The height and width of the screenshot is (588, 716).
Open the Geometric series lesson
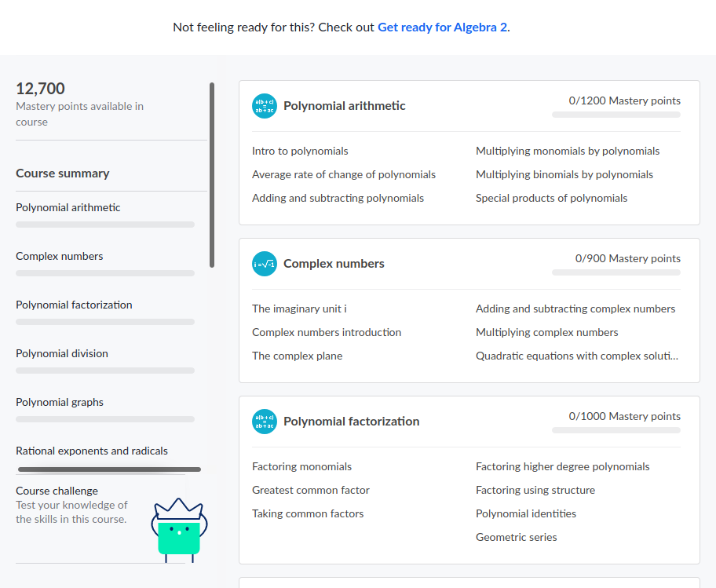pyautogui.click(x=516, y=537)
